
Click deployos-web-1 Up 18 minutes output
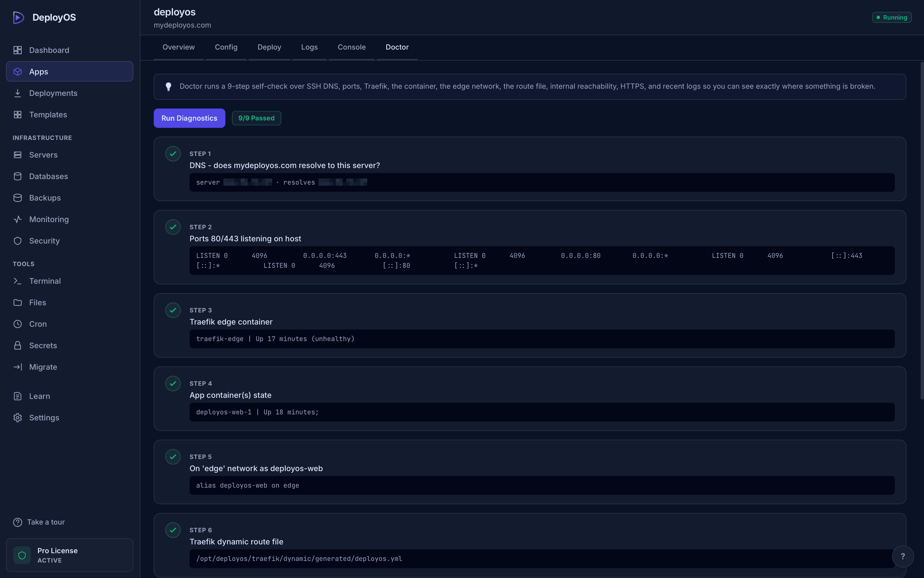(542, 412)
